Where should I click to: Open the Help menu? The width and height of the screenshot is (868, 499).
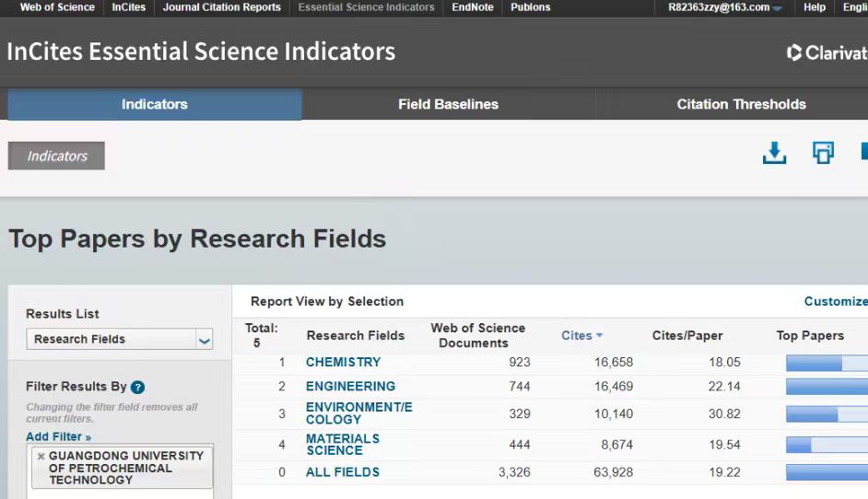click(x=815, y=7)
